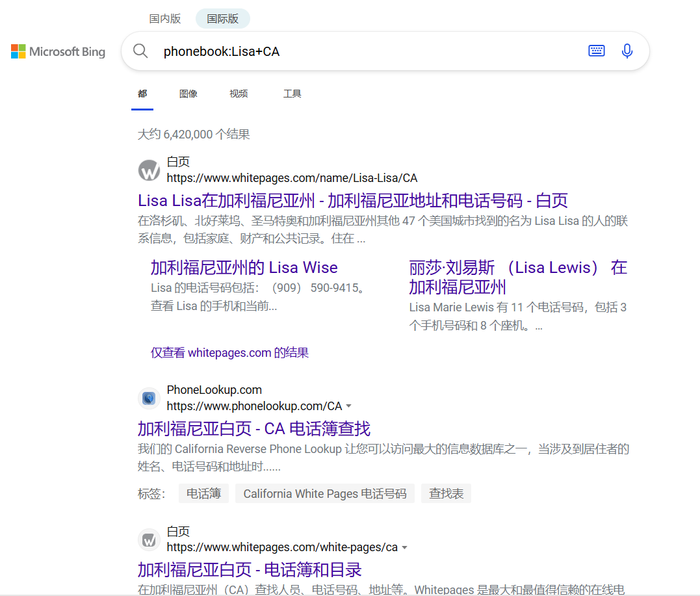Open 加利福尼亚白页 - CA 电话簿查找 result
Screen dimensions: 700x596
pyautogui.click(x=254, y=428)
